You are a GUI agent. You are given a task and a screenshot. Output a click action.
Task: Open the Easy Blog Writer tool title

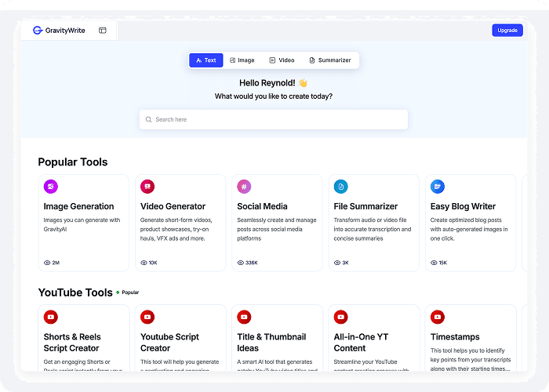coord(463,206)
